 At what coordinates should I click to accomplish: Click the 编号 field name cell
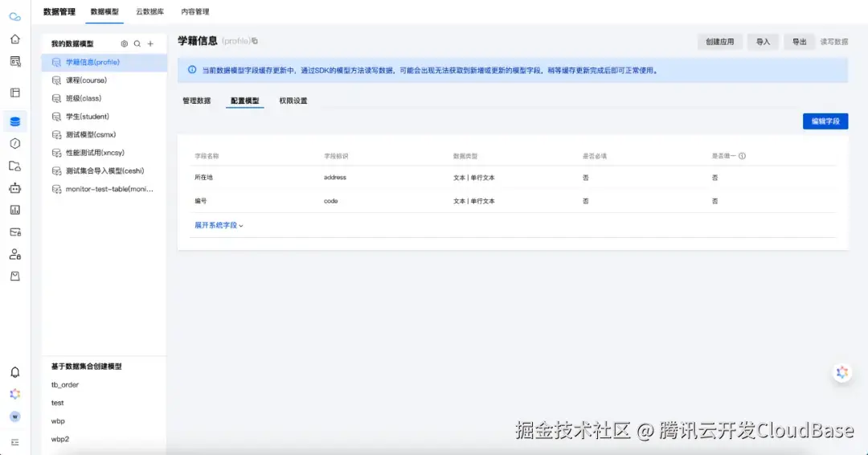pos(200,201)
